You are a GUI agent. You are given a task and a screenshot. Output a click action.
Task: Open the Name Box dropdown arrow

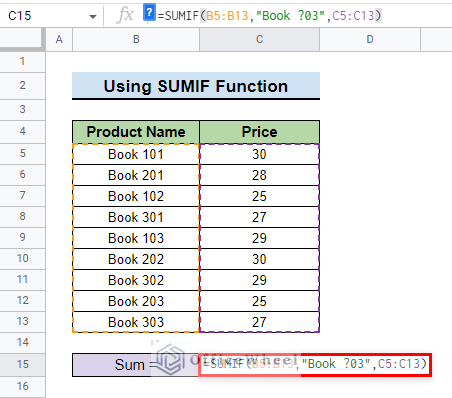[x=93, y=16]
